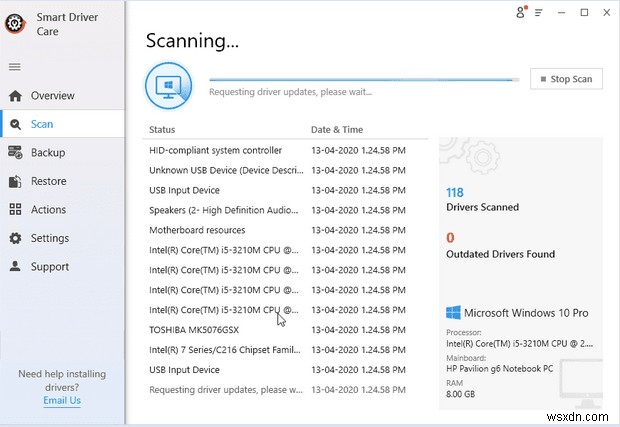
Task: Open the title bar options menu icon
Action: click(x=539, y=13)
